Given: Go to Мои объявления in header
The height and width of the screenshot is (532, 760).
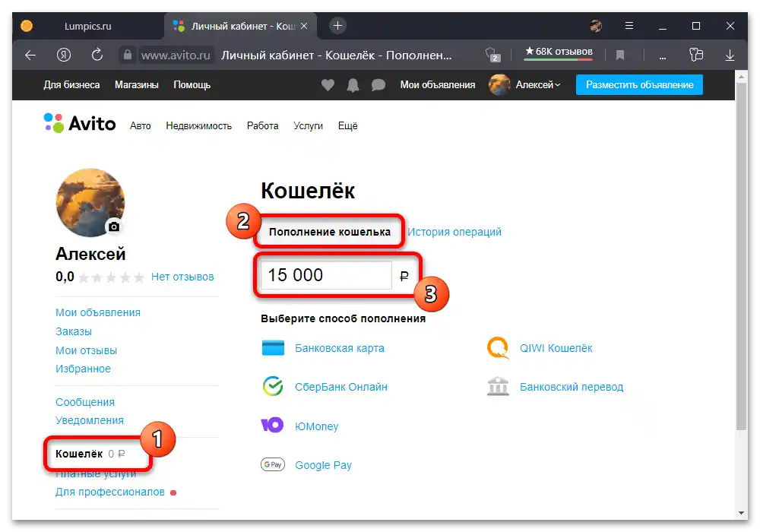Looking at the screenshot, I should tap(438, 85).
